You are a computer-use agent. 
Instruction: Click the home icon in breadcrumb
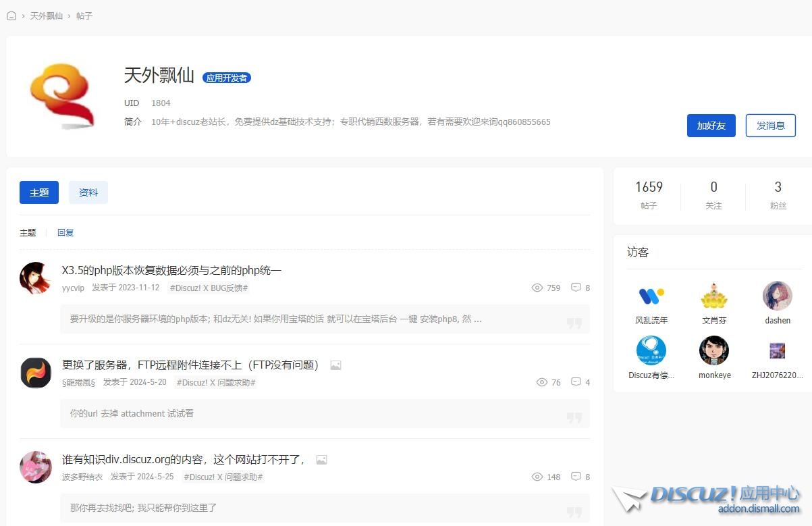(x=11, y=16)
